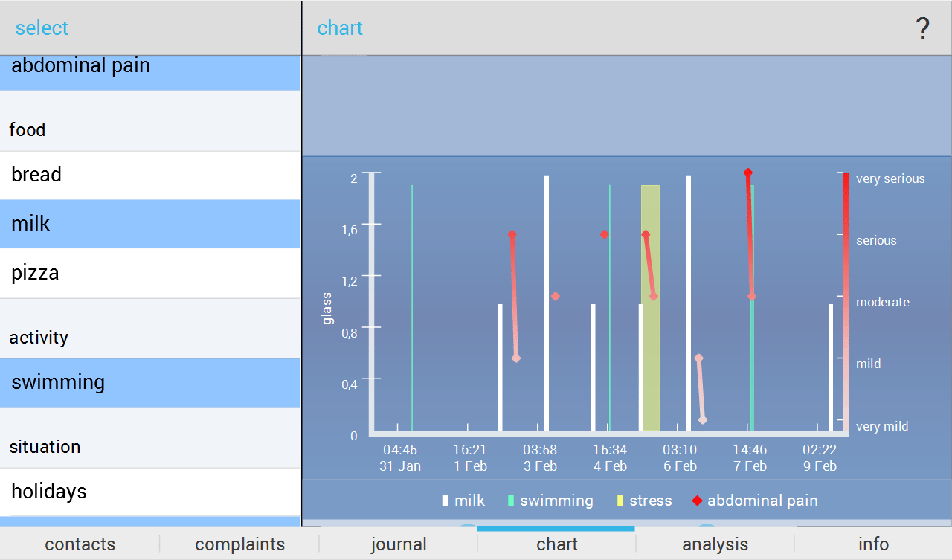
Task: Click the 'situation' section heading
Action: tap(45, 447)
